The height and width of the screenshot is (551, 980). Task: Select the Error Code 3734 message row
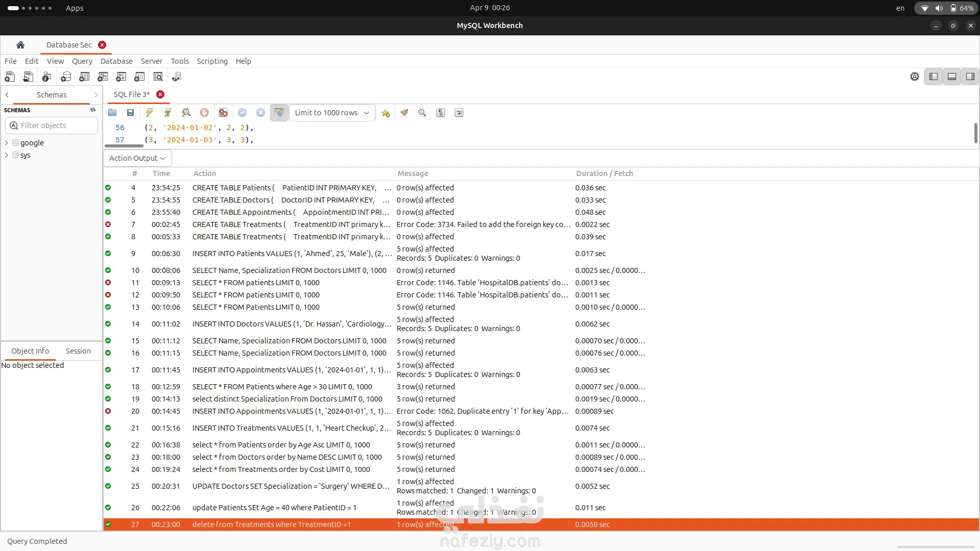[541, 224]
